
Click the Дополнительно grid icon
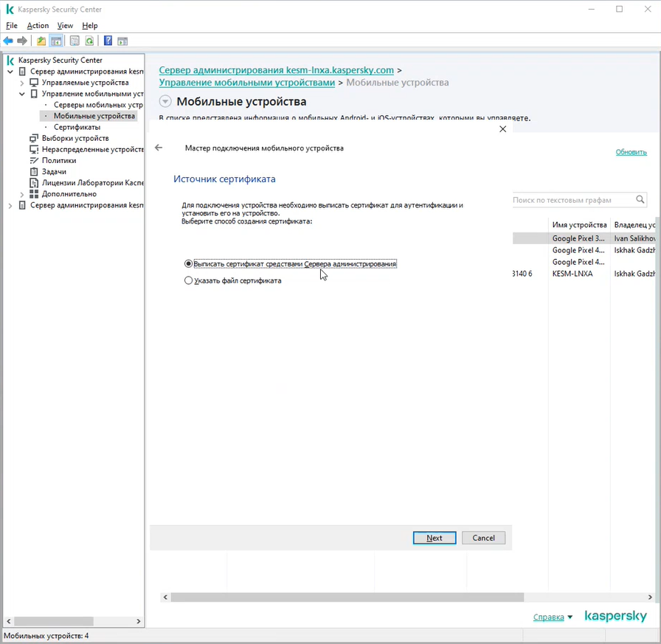pos(34,194)
